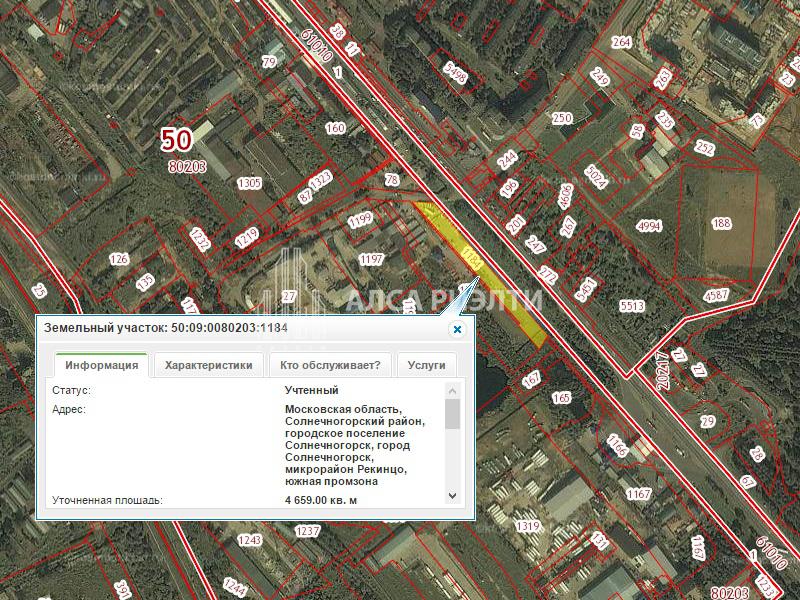
Task: Select parcel 4994 on the map
Action: click(649, 226)
